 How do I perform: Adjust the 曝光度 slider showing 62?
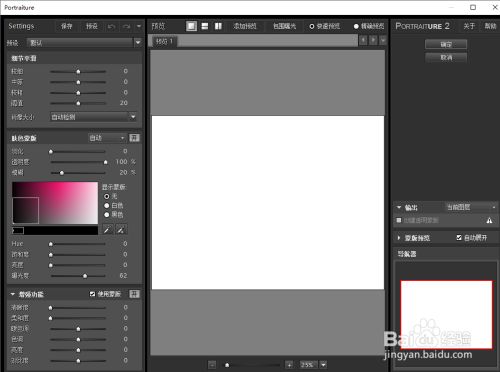tap(85, 276)
